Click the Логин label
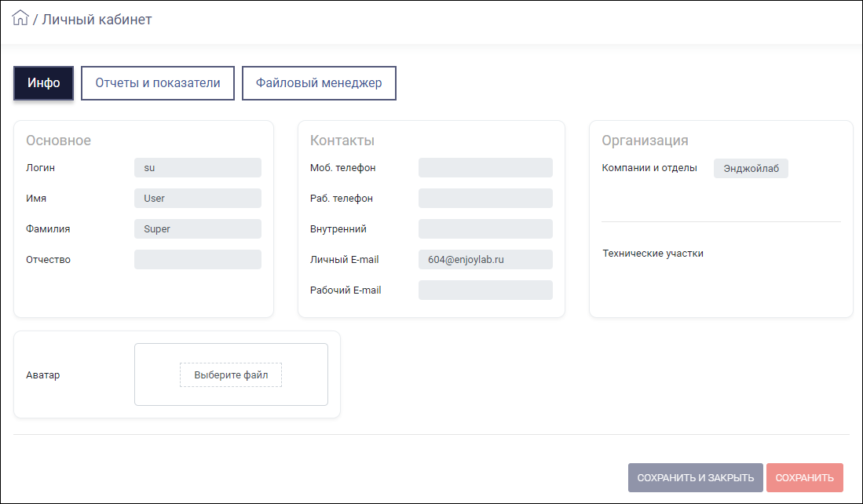Screen dimensions: 863x504 40,168
